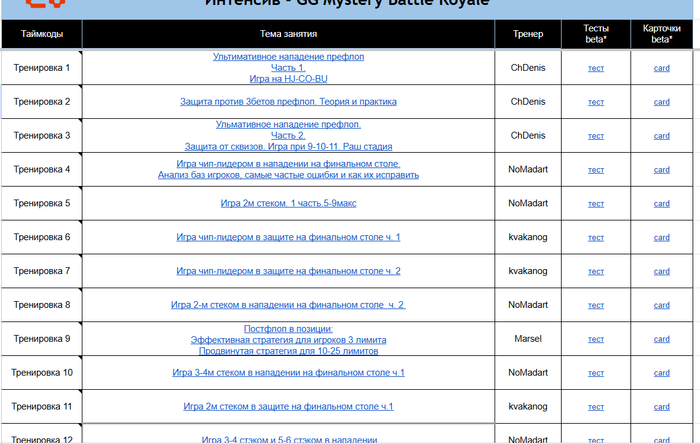Click the orange logo icon in title bar
The height and width of the screenshot is (444, 700).
[x=45, y=4]
